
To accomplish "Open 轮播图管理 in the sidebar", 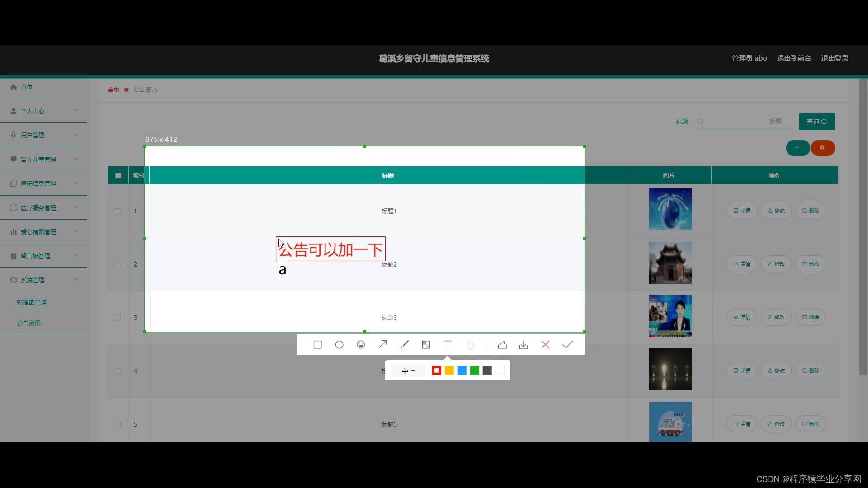I will 32,302.
